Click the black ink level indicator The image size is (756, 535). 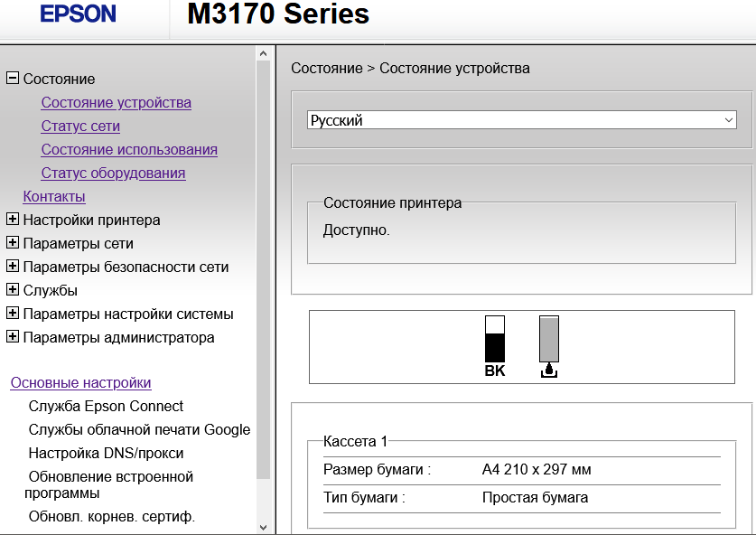(x=494, y=340)
